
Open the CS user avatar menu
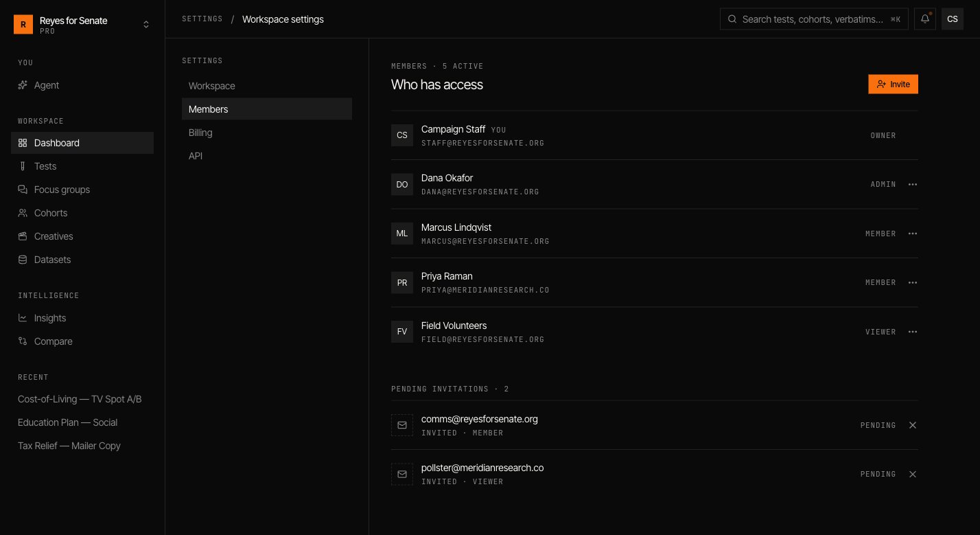(952, 19)
